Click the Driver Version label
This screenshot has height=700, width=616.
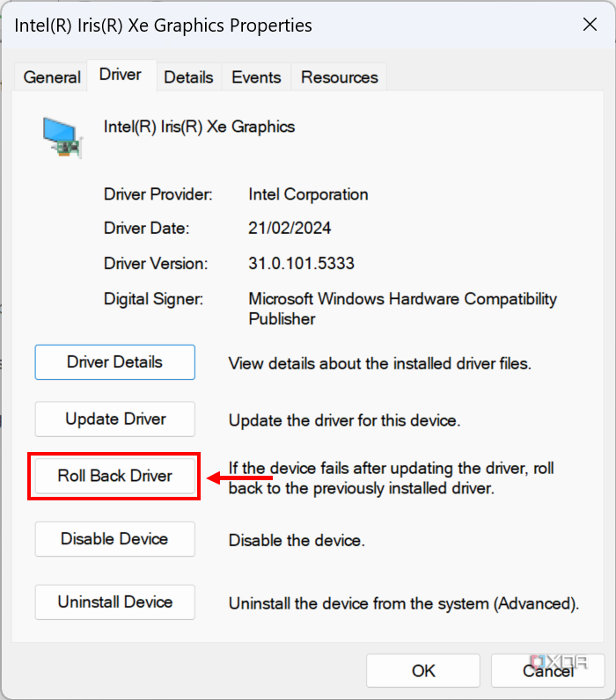pyautogui.click(x=156, y=264)
